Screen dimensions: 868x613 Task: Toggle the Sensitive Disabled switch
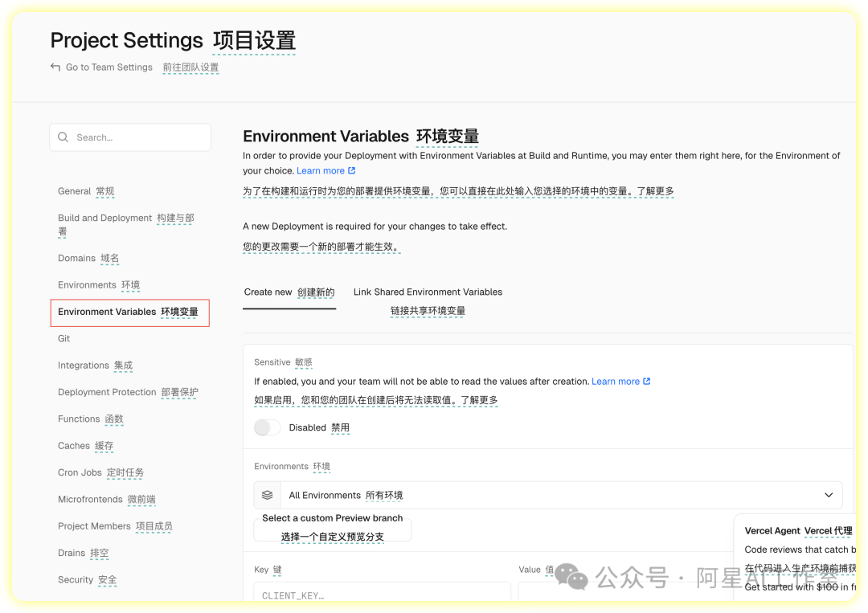point(268,427)
